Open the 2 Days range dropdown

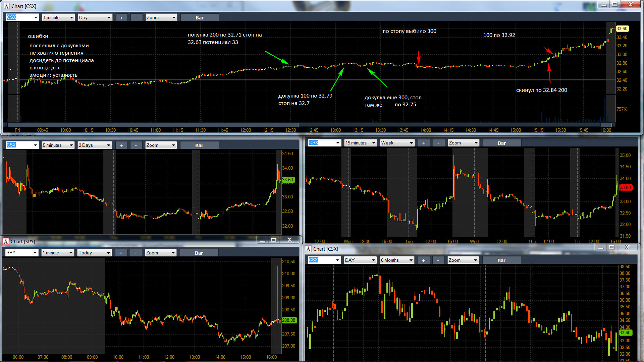[95, 145]
